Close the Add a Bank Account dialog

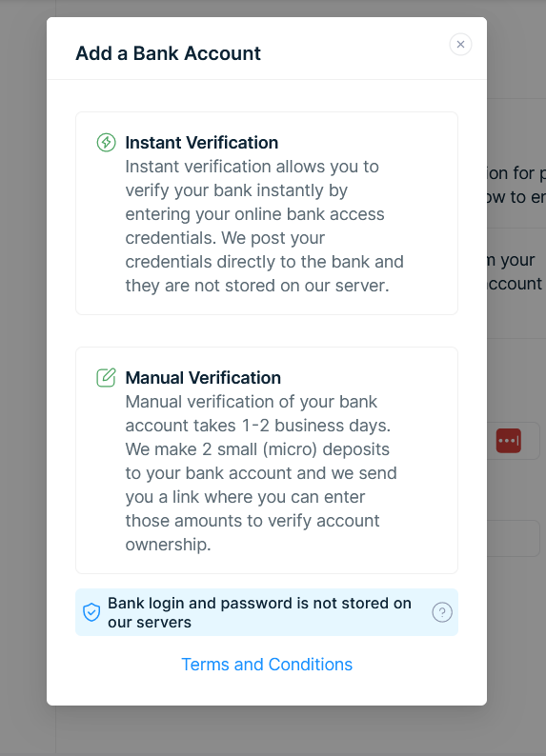(460, 45)
